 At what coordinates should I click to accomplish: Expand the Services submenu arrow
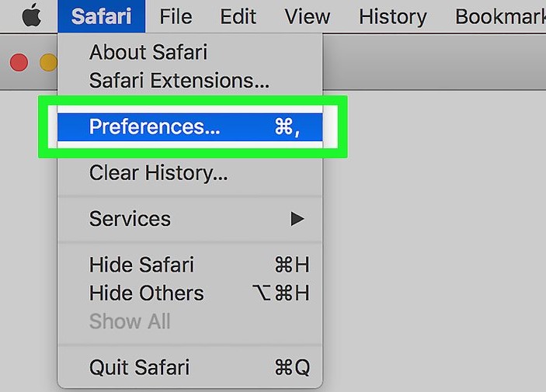coord(297,219)
